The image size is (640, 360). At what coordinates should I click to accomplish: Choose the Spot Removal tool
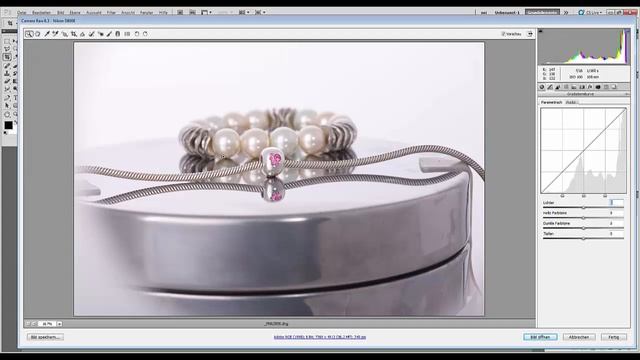(x=91, y=34)
